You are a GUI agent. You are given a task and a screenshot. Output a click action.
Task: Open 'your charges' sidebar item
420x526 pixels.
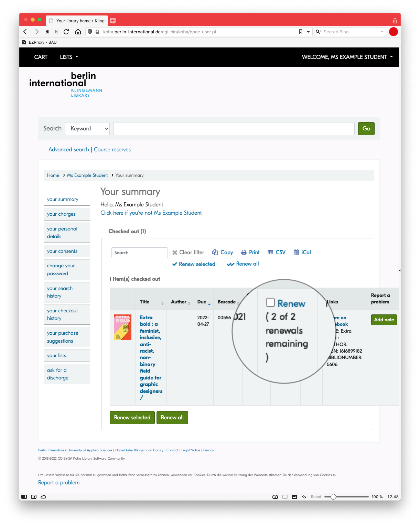pos(67,214)
